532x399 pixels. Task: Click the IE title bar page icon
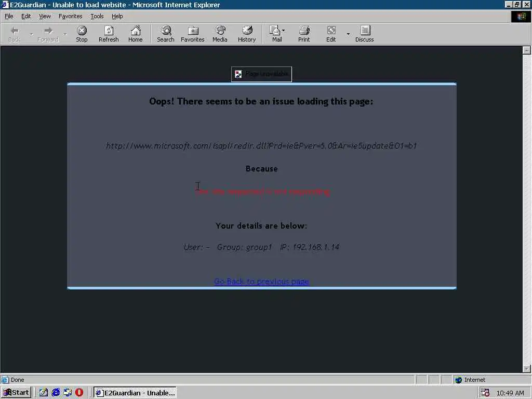click(x=5, y=5)
